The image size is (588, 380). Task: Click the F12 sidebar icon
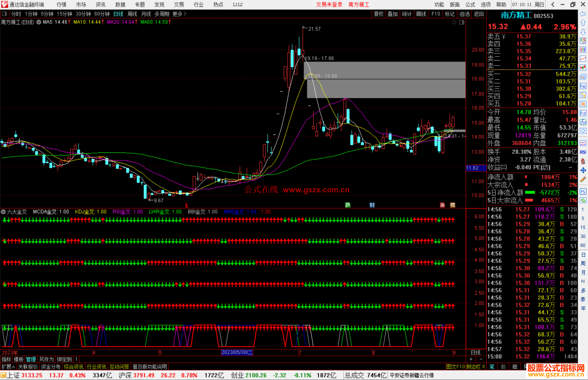(583, 113)
